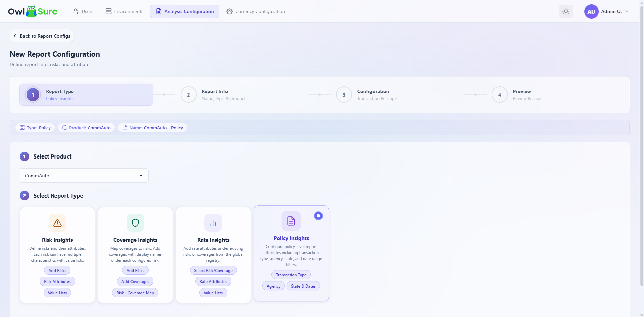Click the AU avatar circle
Screen dimensions: 644x317
point(591,11)
